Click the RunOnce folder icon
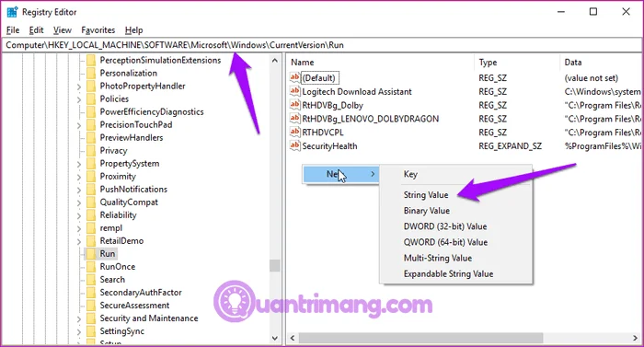 coord(91,266)
